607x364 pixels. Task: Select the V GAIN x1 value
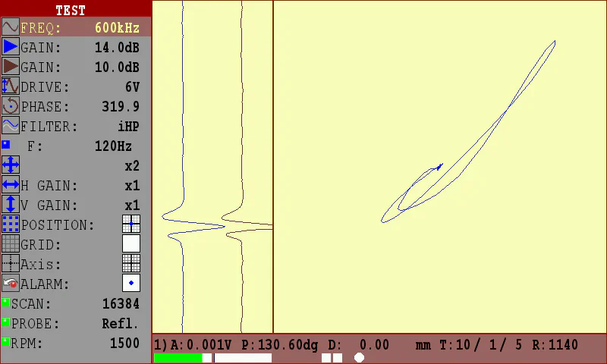coord(132,206)
